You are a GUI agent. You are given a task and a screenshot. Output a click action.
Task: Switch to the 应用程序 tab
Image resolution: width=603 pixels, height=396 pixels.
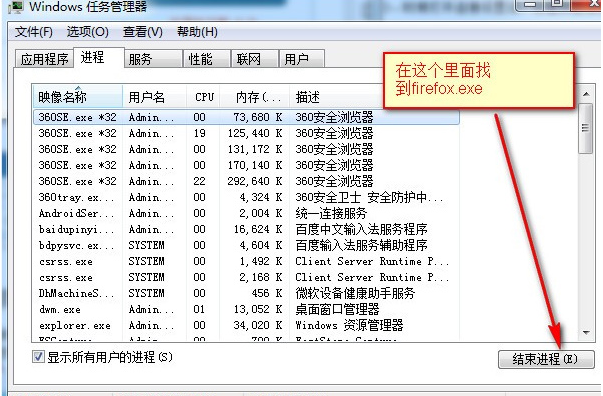coord(44,59)
